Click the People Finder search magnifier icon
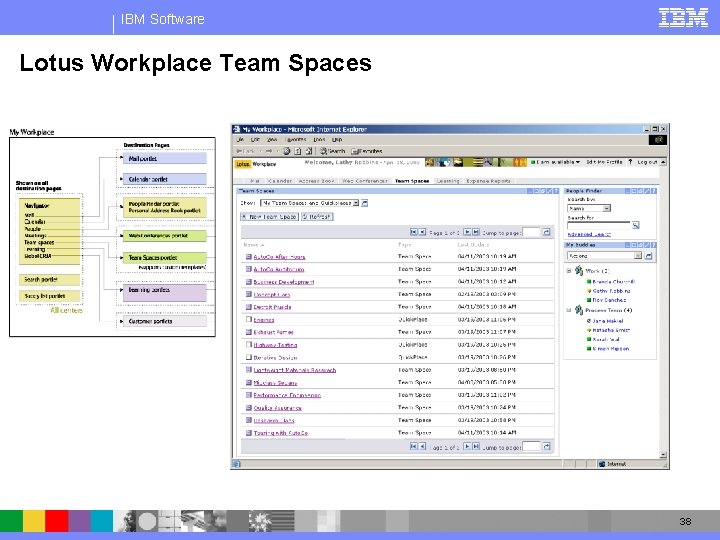 pos(636,225)
